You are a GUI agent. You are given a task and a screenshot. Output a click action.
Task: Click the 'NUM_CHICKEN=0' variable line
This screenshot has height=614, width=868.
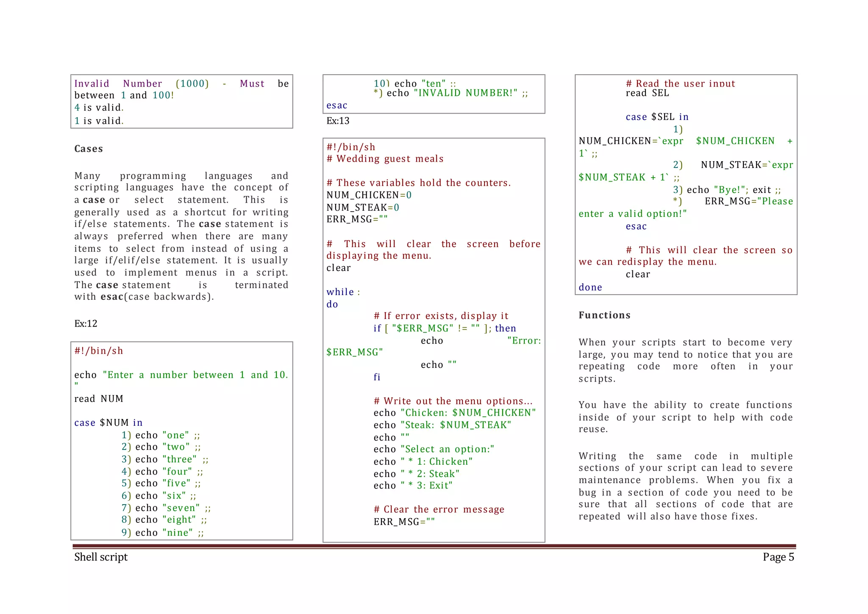coord(369,195)
